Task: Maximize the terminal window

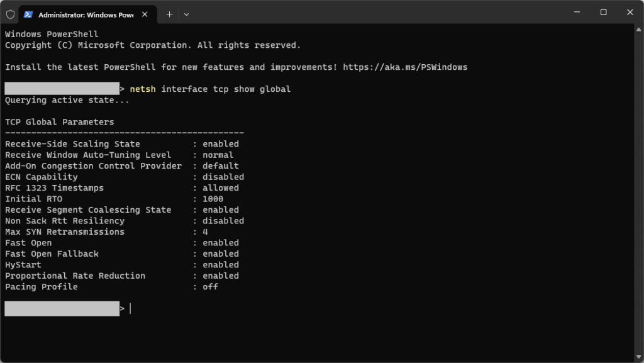Action: (603, 12)
